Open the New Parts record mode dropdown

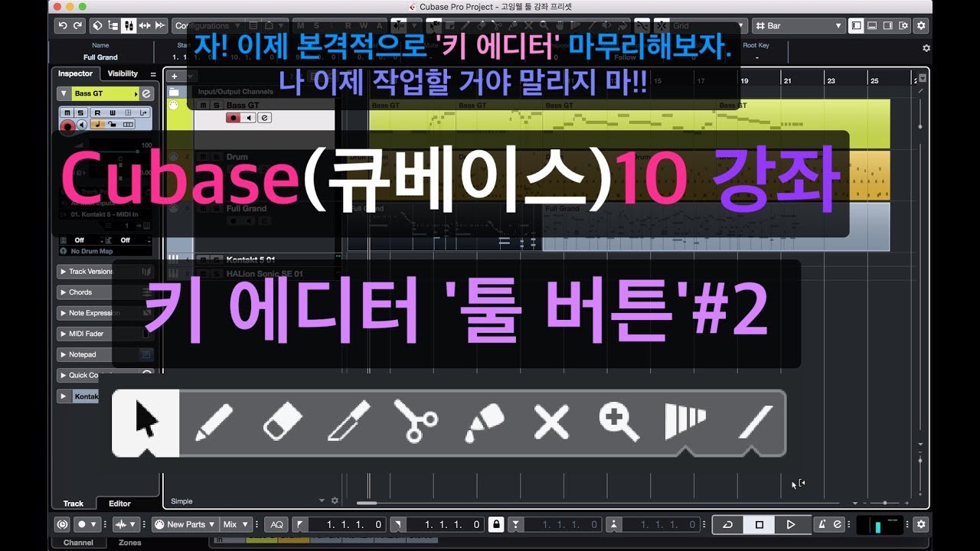tap(184, 524)
